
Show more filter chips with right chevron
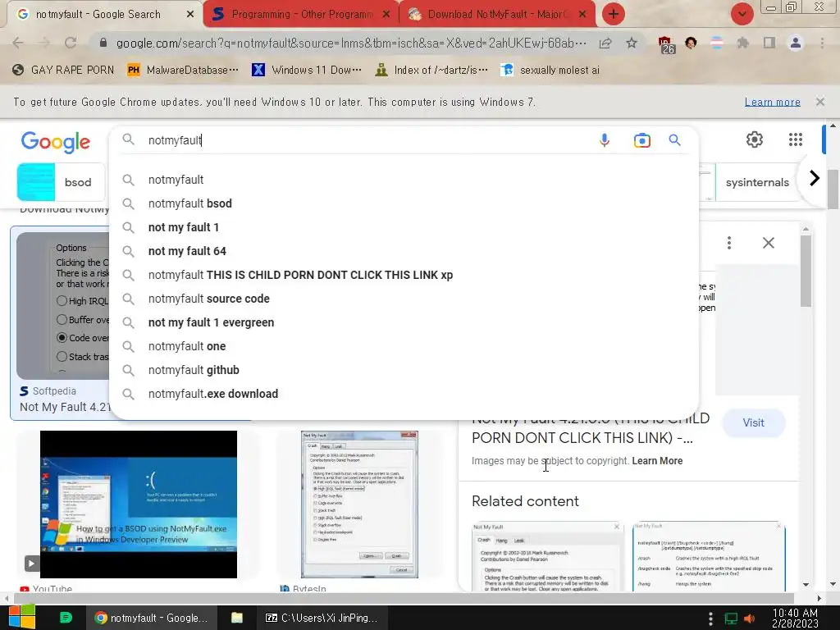(815, 178)
